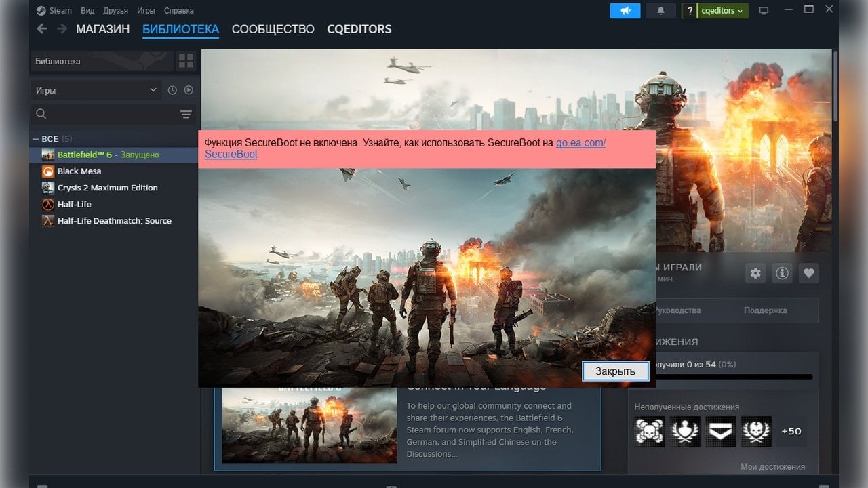The image size is (868, 488).
Task: Go back with the left arrow
Action: [x=42, y=28]
